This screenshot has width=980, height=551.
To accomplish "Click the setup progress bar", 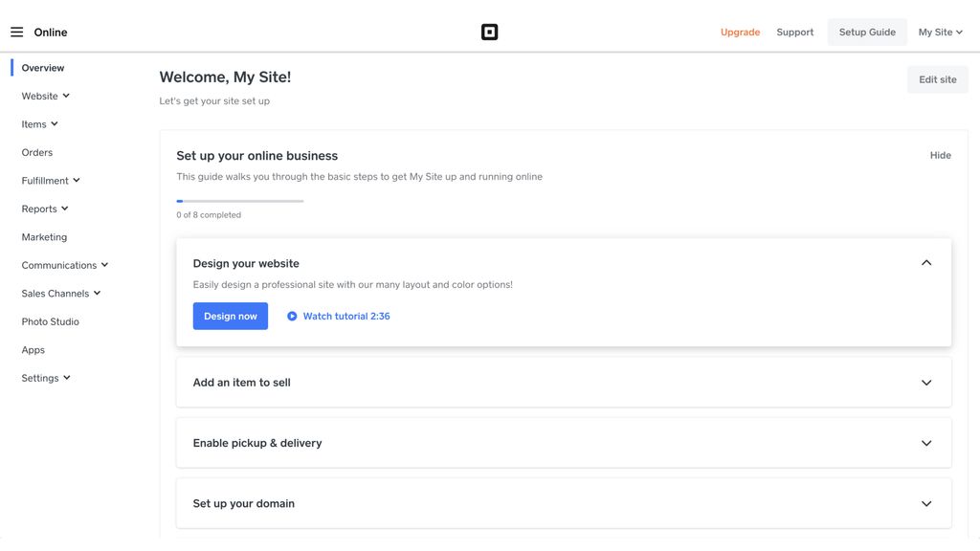I will click(239, 200).
